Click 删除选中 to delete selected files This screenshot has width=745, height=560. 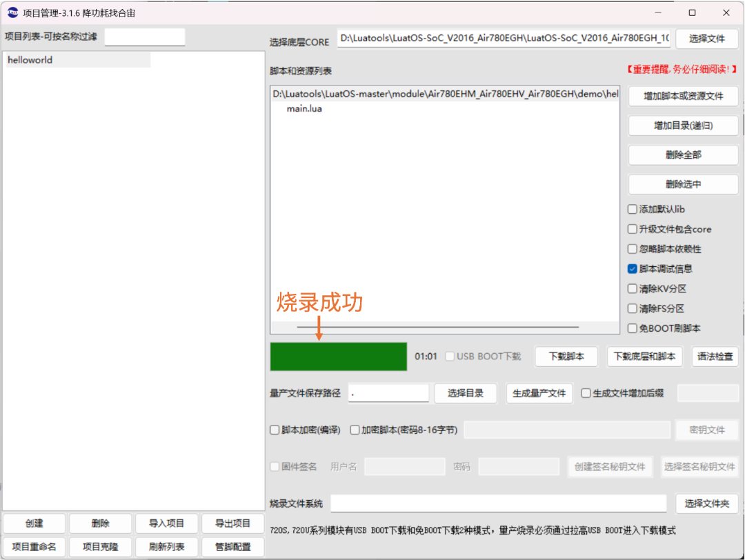tap(682, 184)
